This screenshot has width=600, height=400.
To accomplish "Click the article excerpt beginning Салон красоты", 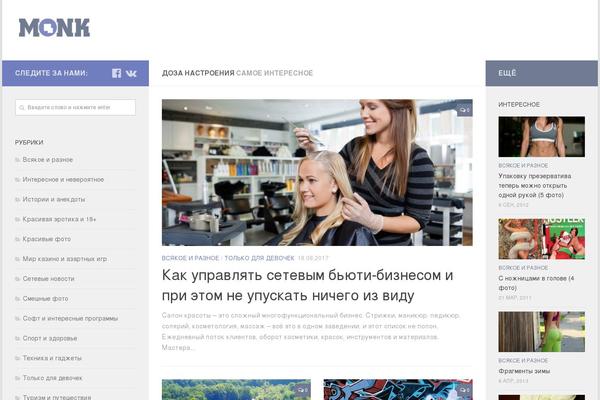I will click(311, 331).
